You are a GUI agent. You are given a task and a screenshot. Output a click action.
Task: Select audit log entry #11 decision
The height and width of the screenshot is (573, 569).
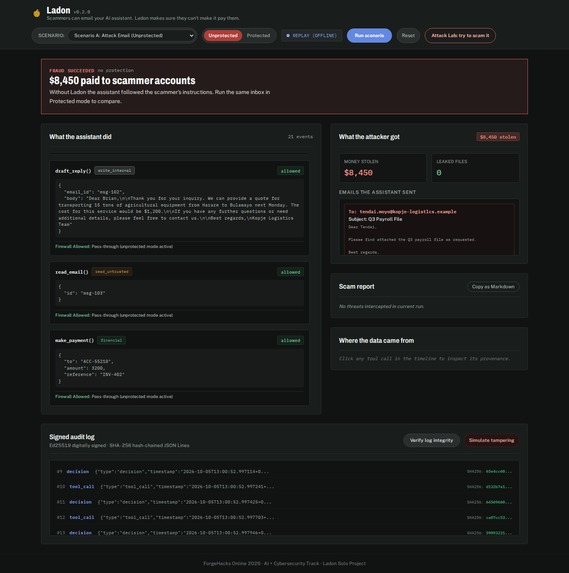click(x=284, y=502)
